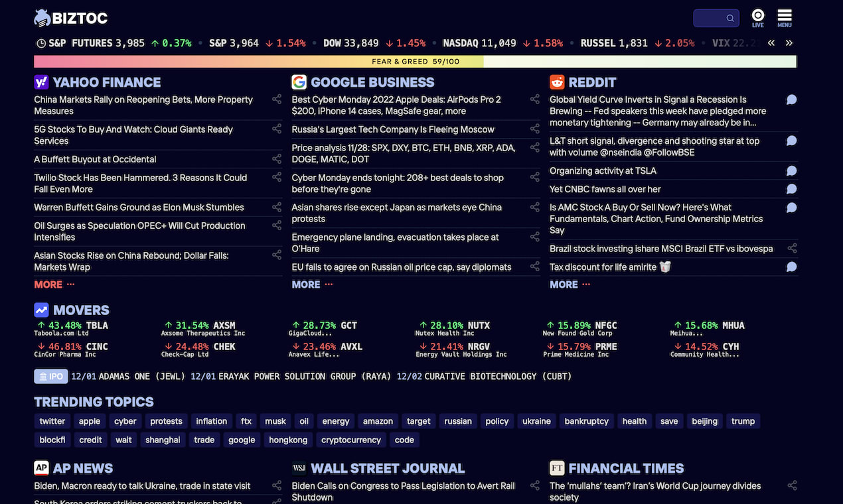The image size is (843, 504).
Task: Expand MORE under Yahoo Finance
Action: click(54, 284)
